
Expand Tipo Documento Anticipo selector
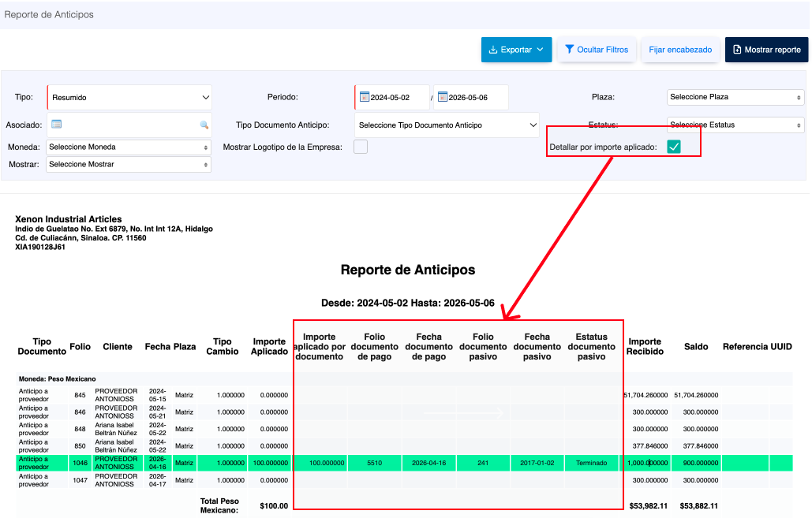tap(447, 125)
